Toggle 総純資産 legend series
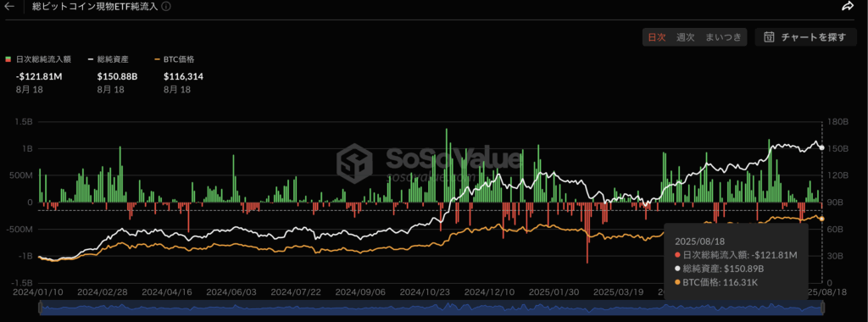The width and height of the screenshot is (868, 322). [x=108, y=59]
